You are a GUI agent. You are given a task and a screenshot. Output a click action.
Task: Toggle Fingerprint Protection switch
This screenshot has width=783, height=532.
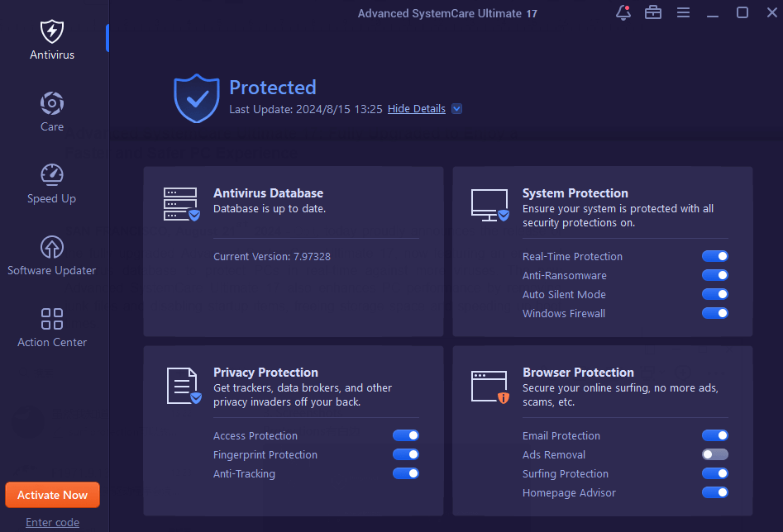point(405,454)
